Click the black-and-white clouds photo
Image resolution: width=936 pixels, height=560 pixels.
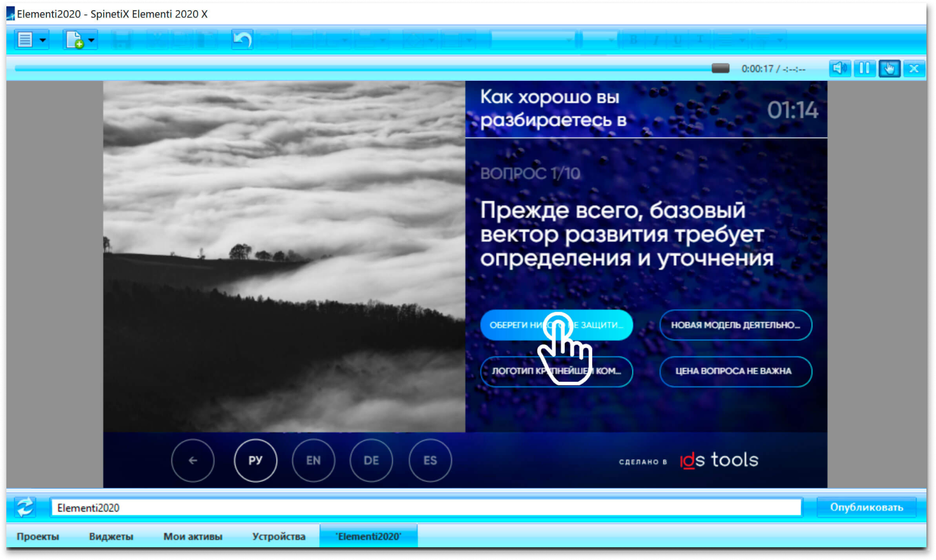pyautogui.click(x=284, y=256)
